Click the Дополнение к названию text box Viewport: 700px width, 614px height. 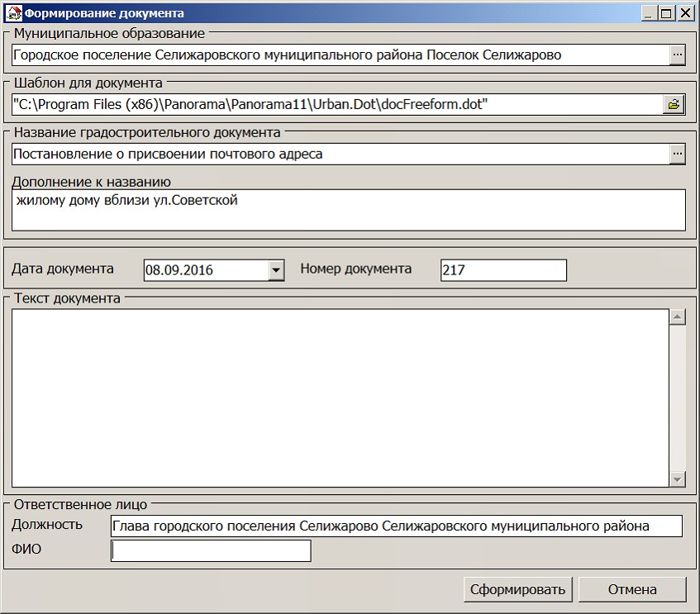[348, 210]
